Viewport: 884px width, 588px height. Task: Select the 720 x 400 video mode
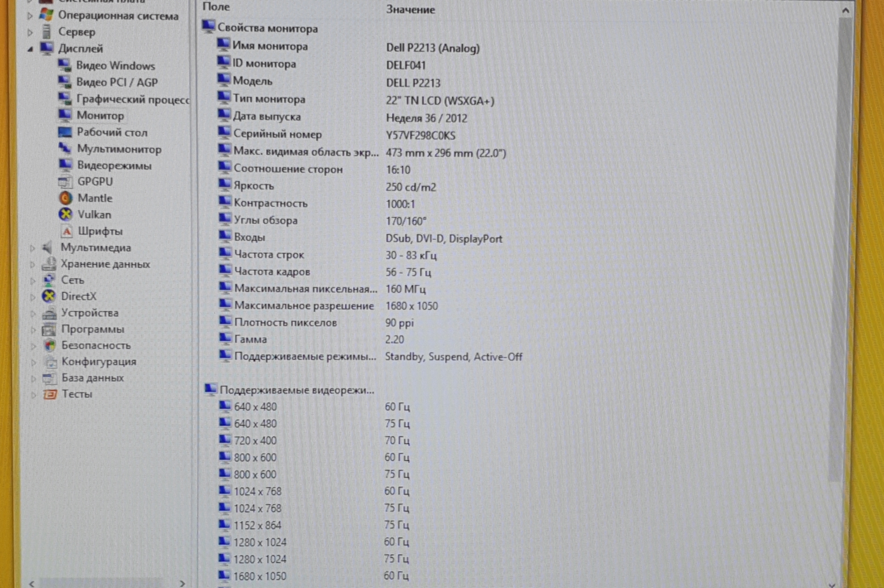point(315,440)
